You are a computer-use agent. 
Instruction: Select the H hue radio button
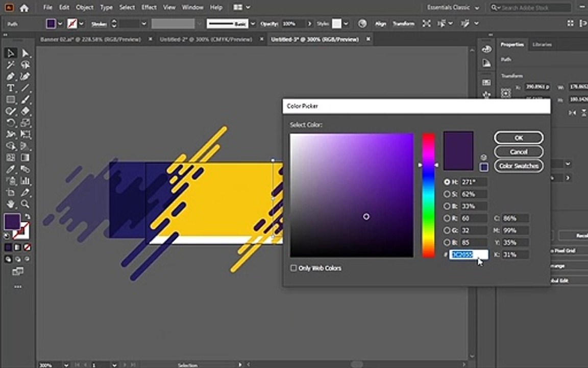pyautogui.click(x=447, y=182)
